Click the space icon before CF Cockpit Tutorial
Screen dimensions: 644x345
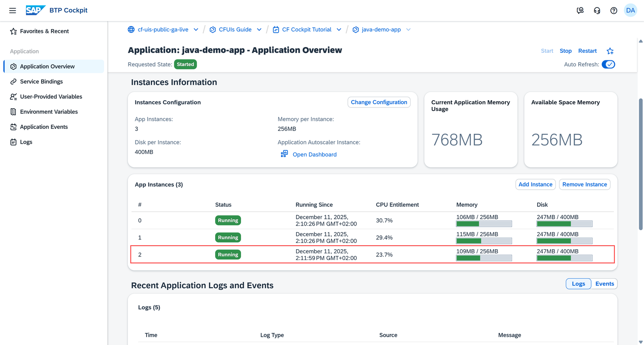[x=275, y=30]
